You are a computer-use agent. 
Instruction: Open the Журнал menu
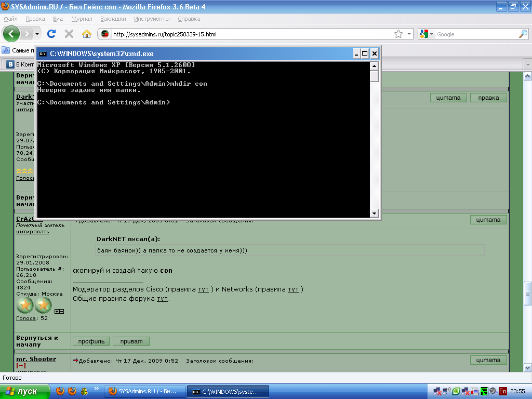point(82,19)
